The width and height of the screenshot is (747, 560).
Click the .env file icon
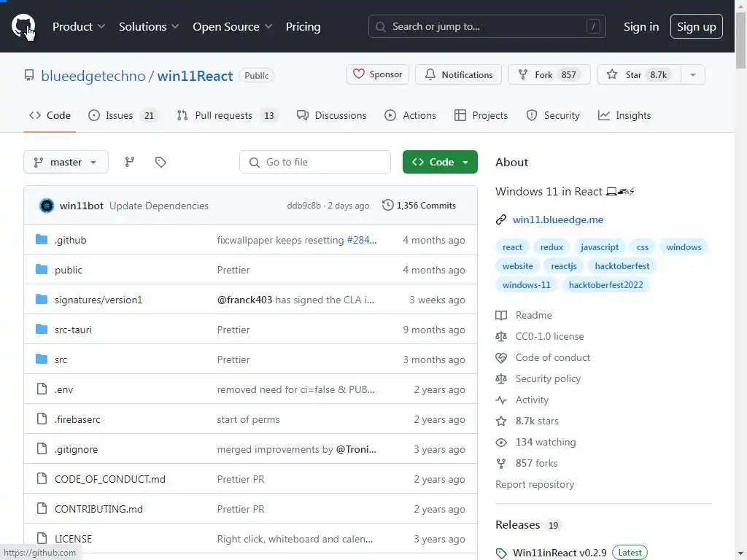42,389
